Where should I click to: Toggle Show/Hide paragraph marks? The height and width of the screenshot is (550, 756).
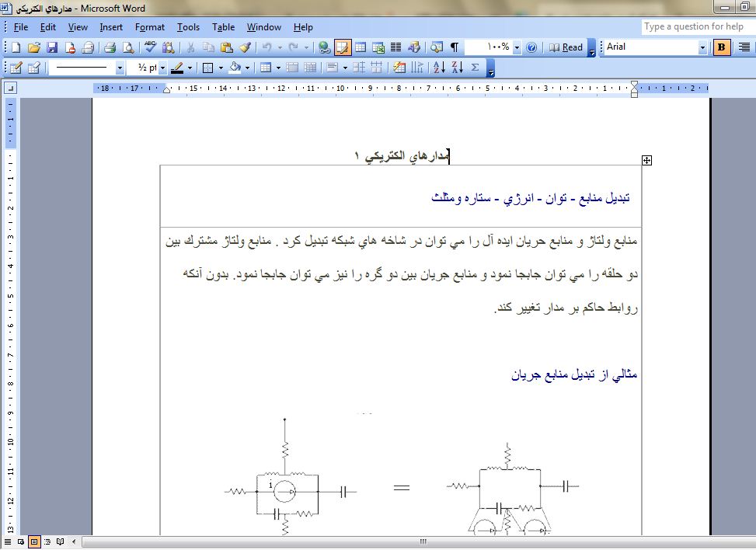coord(455,47)
